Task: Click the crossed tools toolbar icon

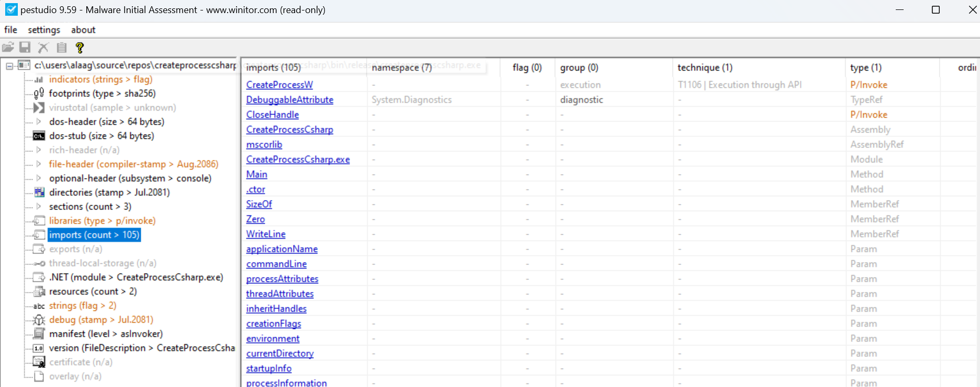Action: (x=43, y=48)
